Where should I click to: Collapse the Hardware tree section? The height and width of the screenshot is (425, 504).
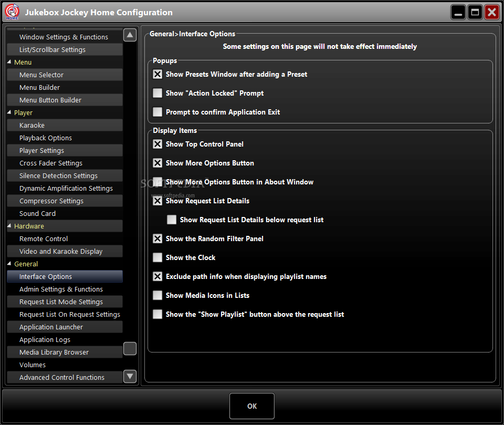tap(9, 226)
